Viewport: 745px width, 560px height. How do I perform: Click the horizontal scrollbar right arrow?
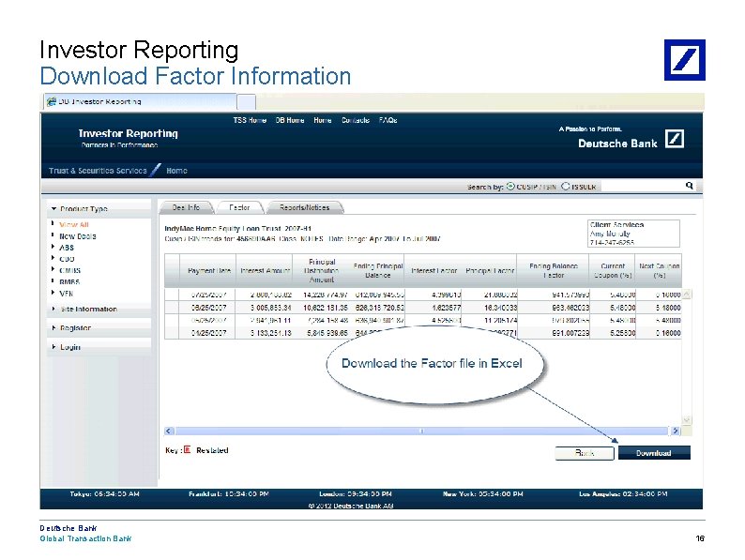[x=676, y=431]
